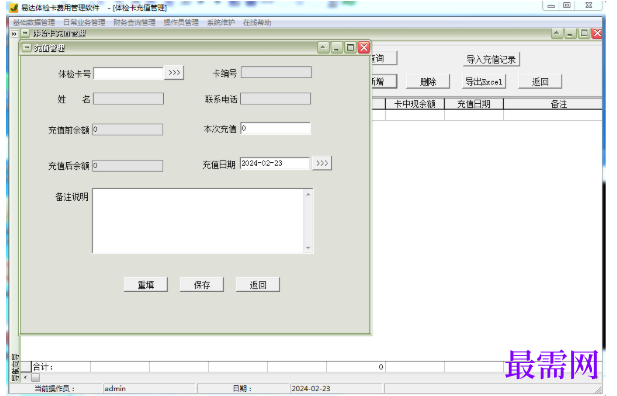The height and width of the screenshot is (396, 617).
Task: Click the 返回 button in the background window toolbar
Action: (x=540, y=81)
